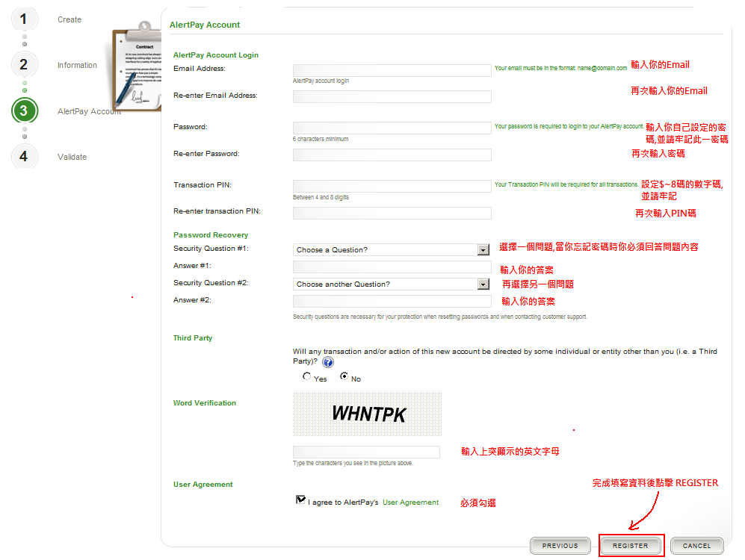Image resolution: width=745 pixels, height=560 pixels.
Task: Click the 'AlertPay account login' hint text
Action: [x=321, y=81]
